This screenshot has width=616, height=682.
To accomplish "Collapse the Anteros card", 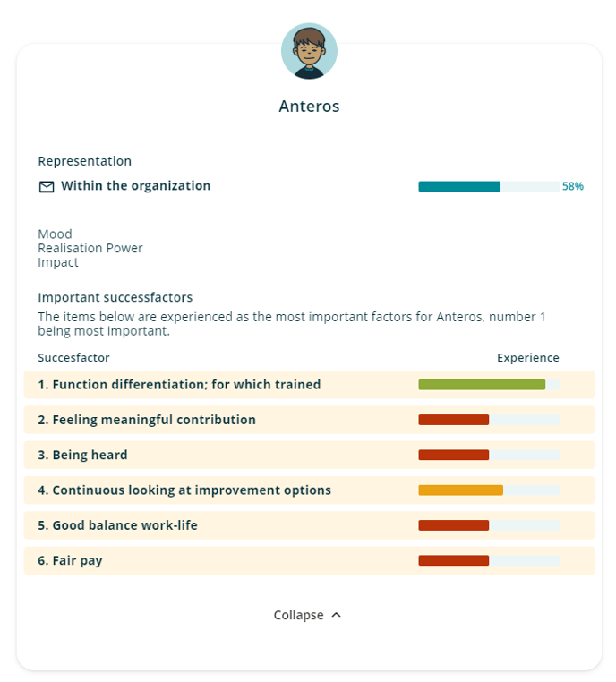I will coord(307,615).
